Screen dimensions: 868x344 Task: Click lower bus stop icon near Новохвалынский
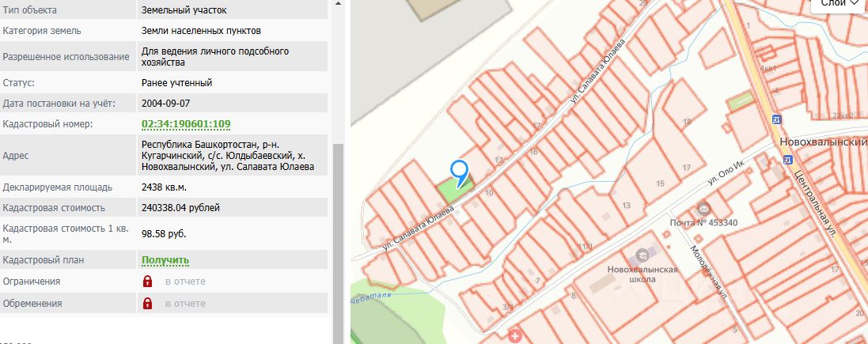[787, 160]
